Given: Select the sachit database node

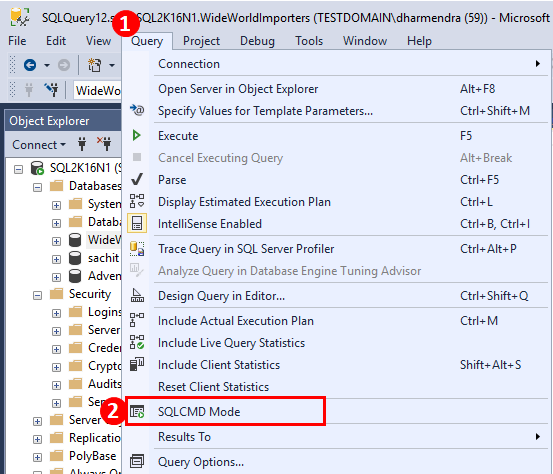Looking at the screenshot, I should tap(103, 258).
